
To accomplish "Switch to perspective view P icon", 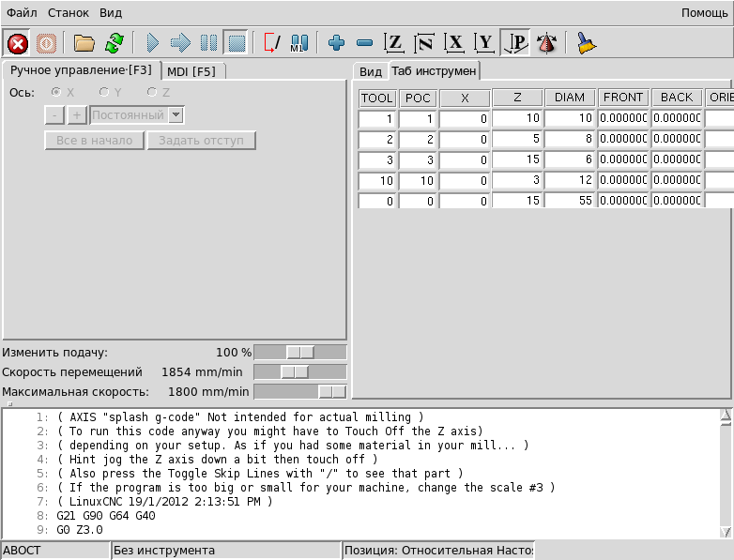I will (x=515, y=43).
